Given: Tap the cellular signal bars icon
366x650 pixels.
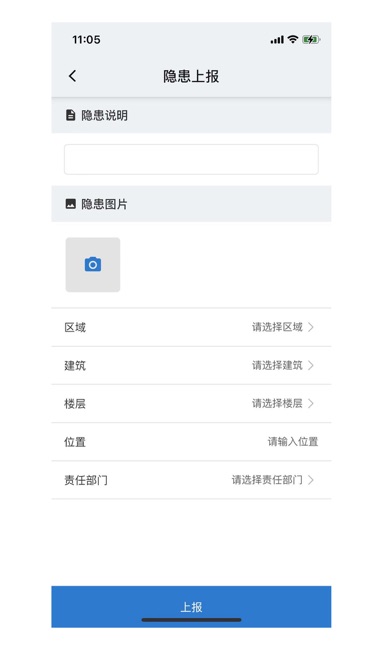Looking at the screenshot, I should click(277, 40).
